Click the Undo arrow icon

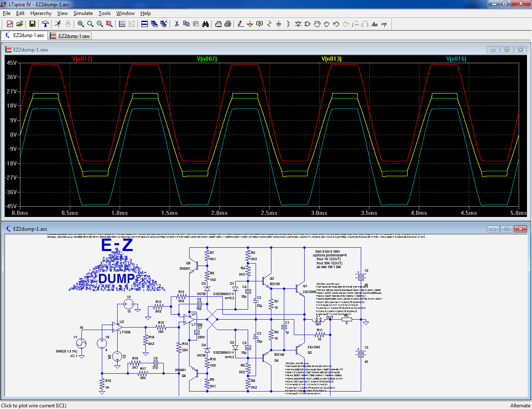coord(336,24)
